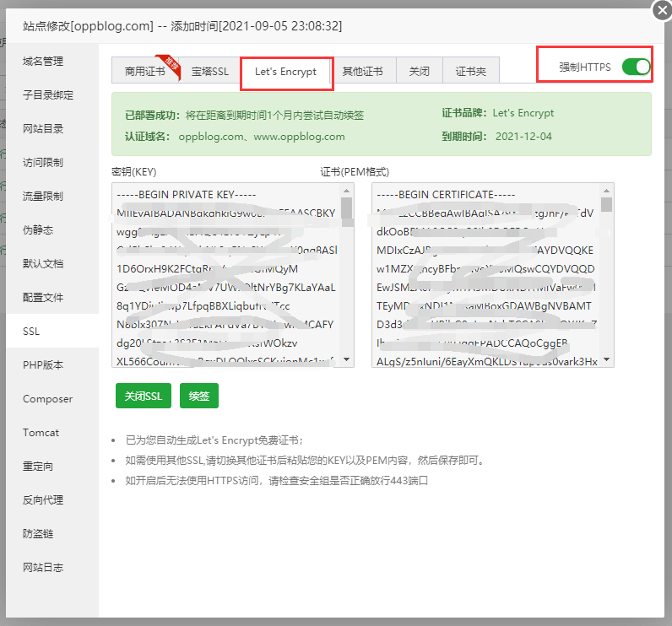
Task: Click the expiry date 2021-12-04
Action: pyautogui.click(x=523, y=137)
